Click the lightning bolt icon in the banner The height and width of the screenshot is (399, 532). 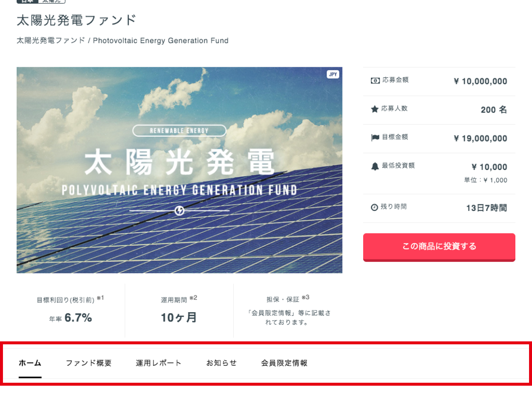click(179, 211)
